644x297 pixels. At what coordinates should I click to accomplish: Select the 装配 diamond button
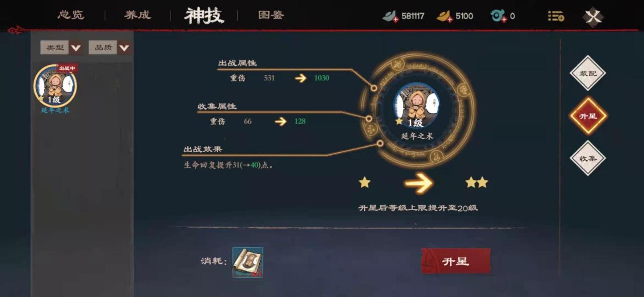pos(588,73)
